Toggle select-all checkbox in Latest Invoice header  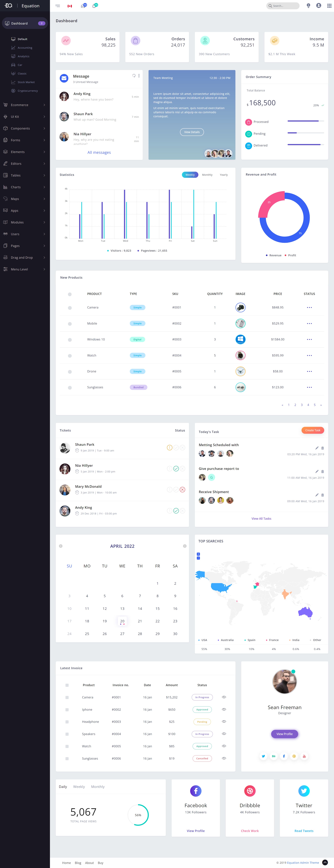tap(67, 685)
